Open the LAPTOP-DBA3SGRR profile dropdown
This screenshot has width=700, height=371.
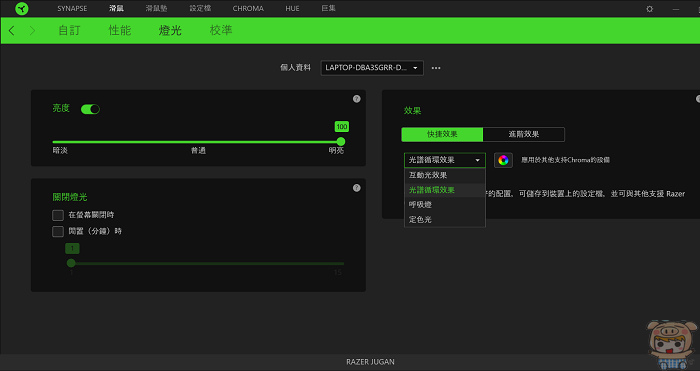(372, 68)
